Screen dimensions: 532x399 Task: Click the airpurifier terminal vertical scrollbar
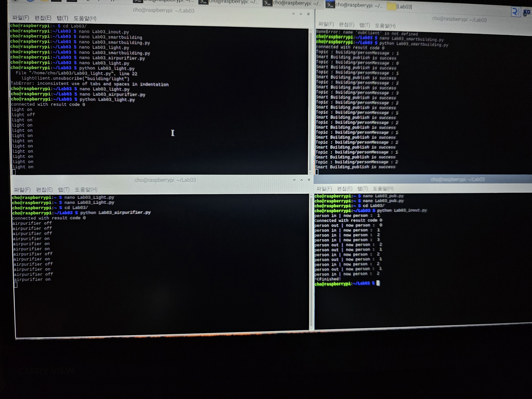[311, 262]
